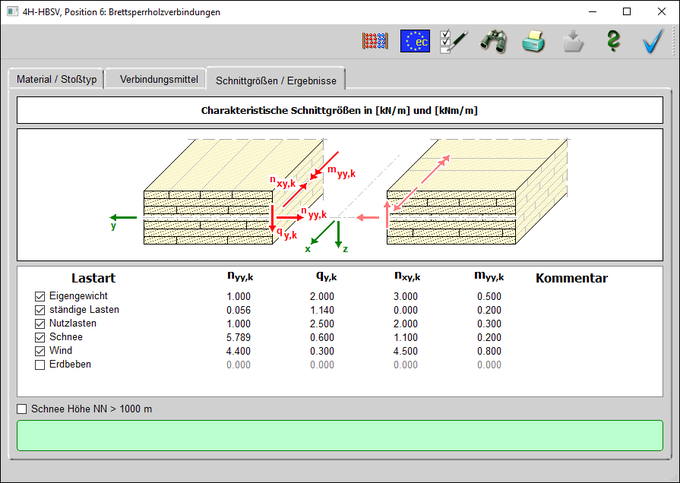The height and width of the screenshot is (483, 680).
Task: Confirm with the blue checkmark icon
Action: pyautogui.click(x=653, y=42)
